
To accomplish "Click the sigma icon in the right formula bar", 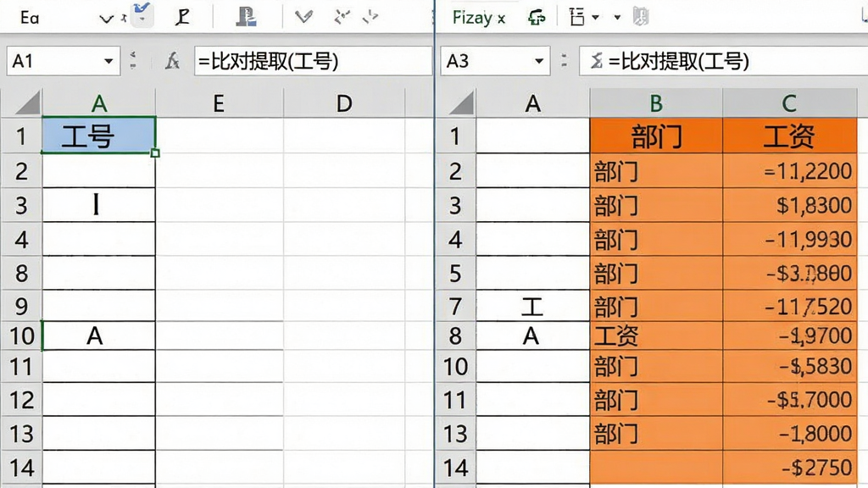I will [596, 61].
